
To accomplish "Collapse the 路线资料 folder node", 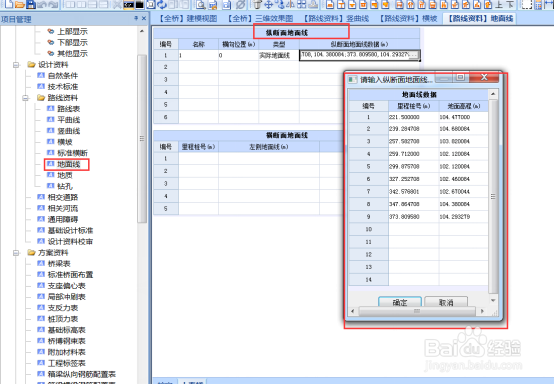I will pos(25,98).
